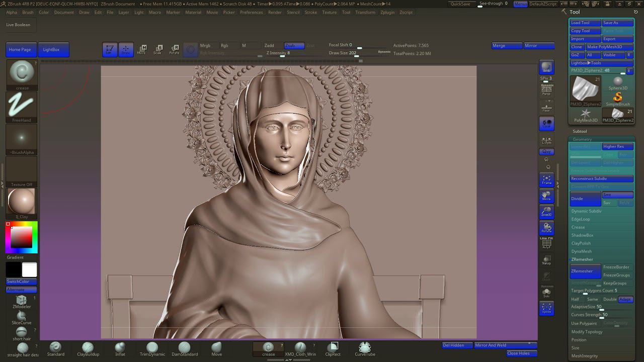Viewport: 644px width, 362px height.
Task: Enable Zadd sculpting mode
Action: click(x=270, y=46)
